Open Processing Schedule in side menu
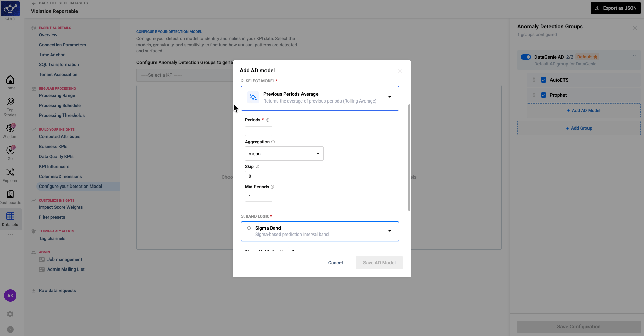The height and width of the screenshot is (336, 644). click(60, 106)
